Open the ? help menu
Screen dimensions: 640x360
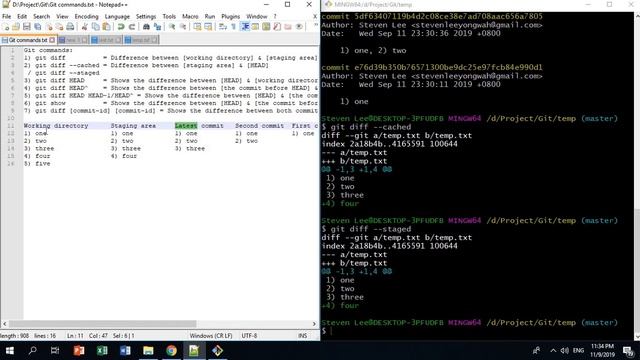click(x=275, y=16)
